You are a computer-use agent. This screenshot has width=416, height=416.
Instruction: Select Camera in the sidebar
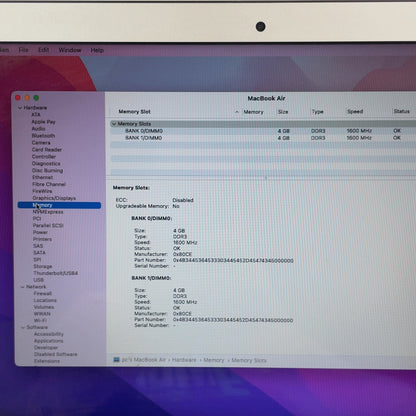pyautogui.click(x=41, y=143)
